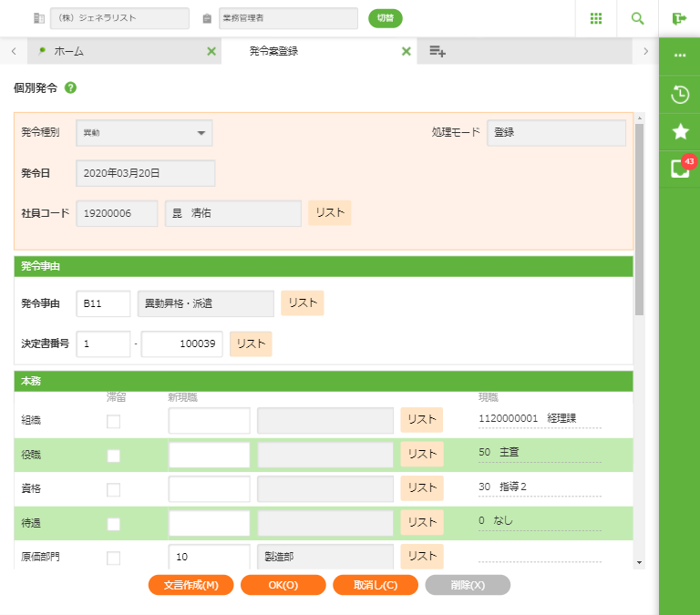Check the 滞留 checkbox for 役職

click(x=114, y=456)
